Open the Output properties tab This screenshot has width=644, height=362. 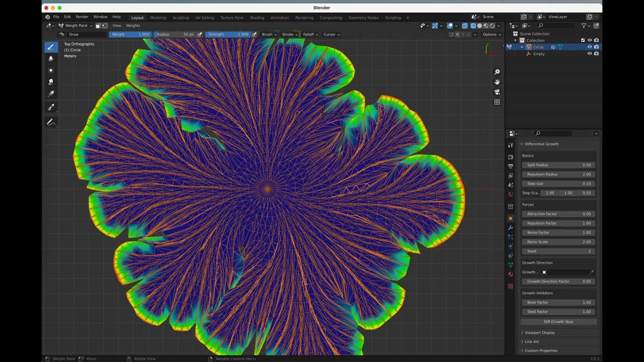pos(511,166)
